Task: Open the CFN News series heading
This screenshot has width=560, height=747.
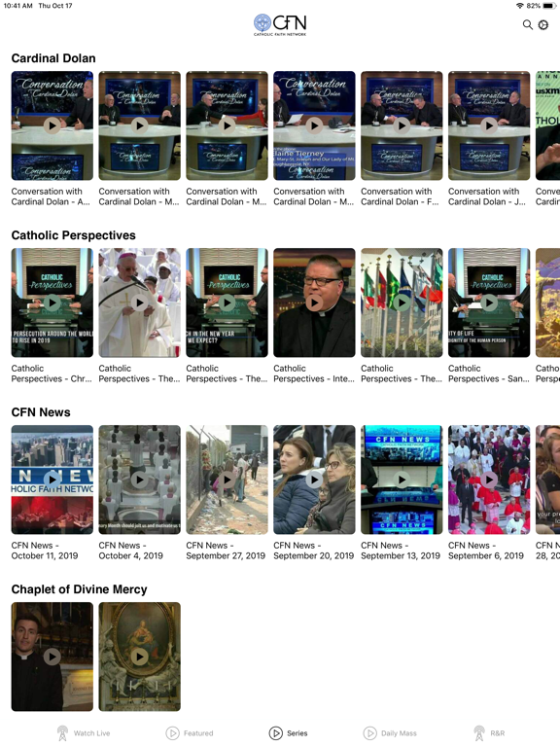Action: click(41, 412)
